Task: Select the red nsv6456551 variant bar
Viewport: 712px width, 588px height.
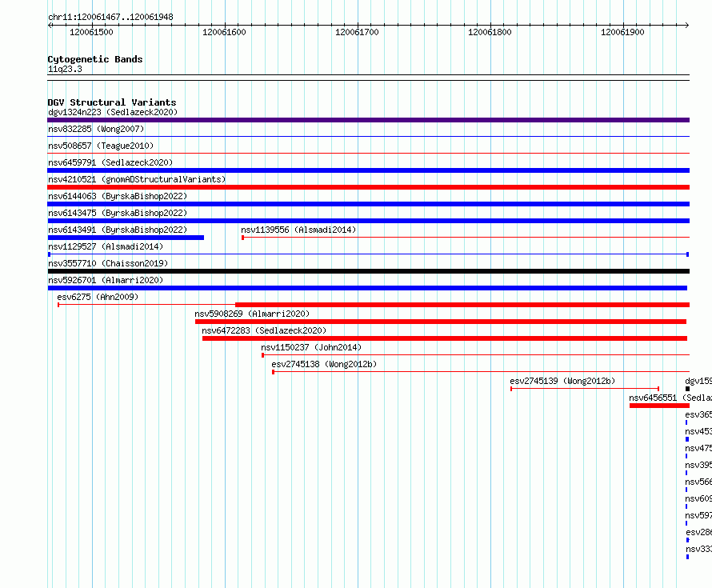Action: [659, 406]
